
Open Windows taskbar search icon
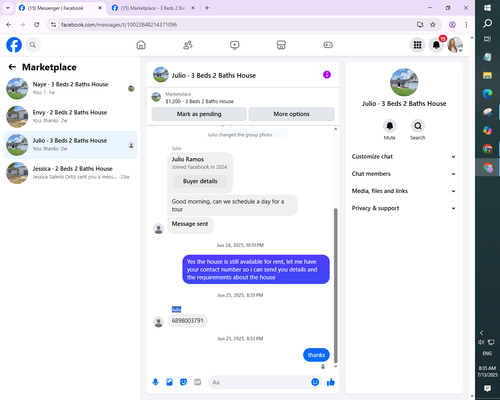point(487,23)
